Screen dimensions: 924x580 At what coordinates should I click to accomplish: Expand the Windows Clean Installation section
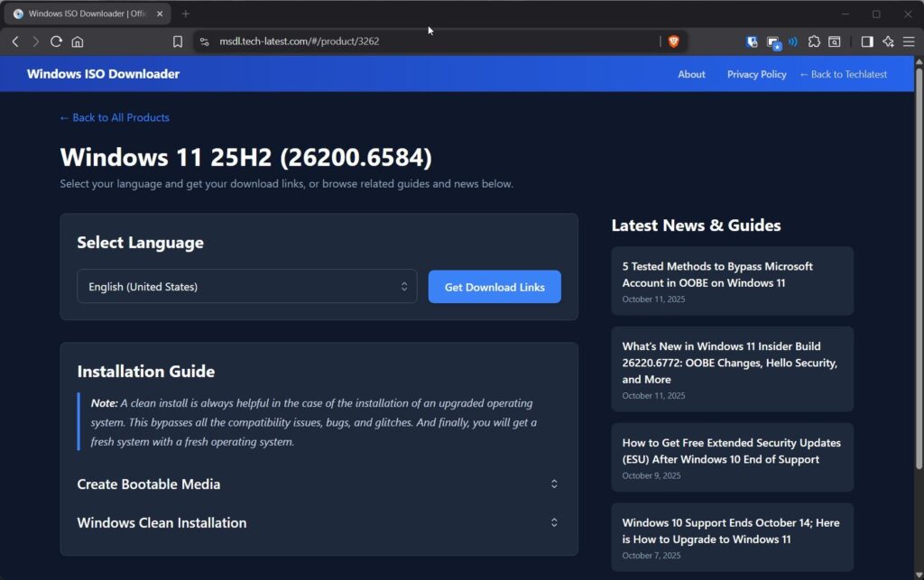(x=319, y=523)
